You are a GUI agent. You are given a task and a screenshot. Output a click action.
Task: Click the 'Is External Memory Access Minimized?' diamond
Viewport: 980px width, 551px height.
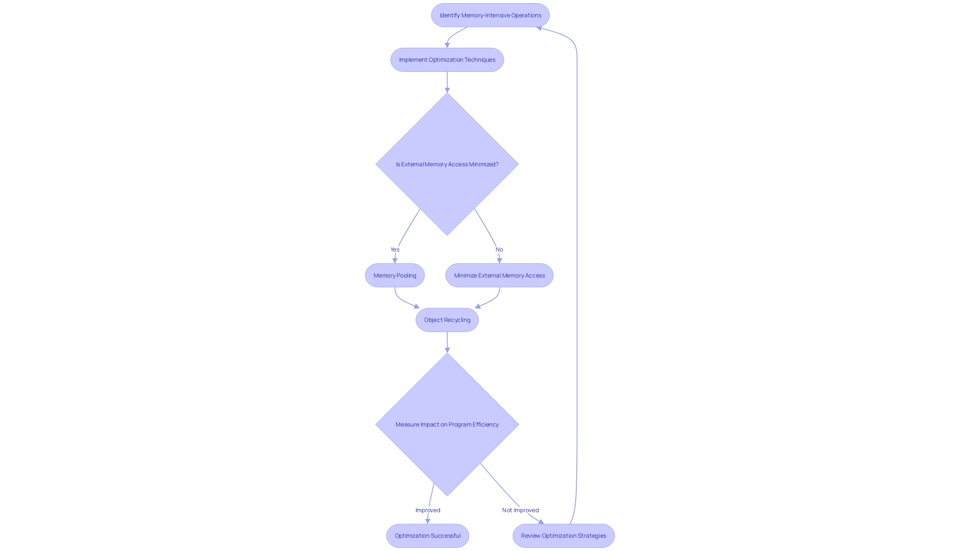pyautogui.click(x=447, y=163)
